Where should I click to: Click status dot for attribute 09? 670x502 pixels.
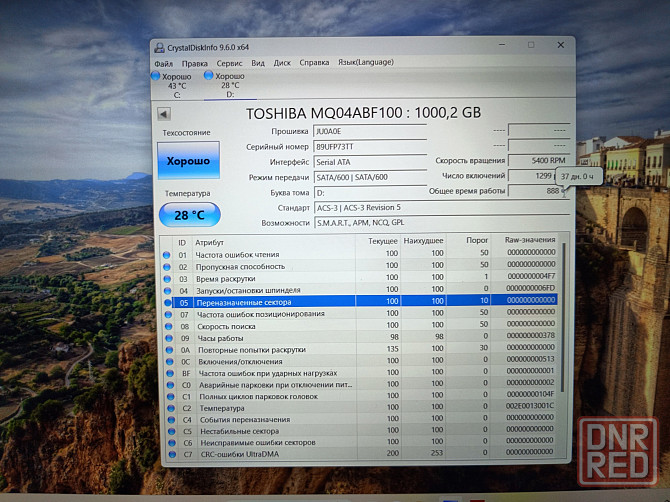(x=169, y=338)
